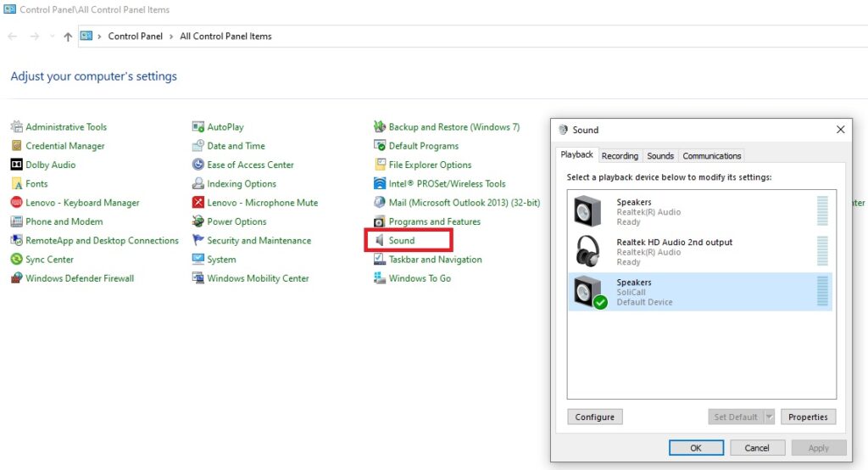
Task: Click All Control Panel Items breadcrumb
Action: [x=225, y=36]
